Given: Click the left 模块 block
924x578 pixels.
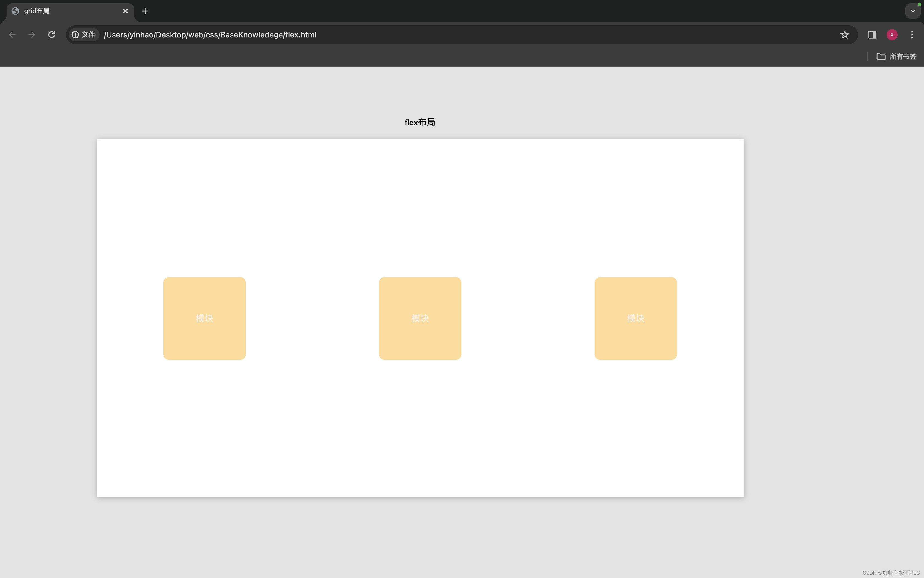Looking at the screenshot, I should coord(205,318).
